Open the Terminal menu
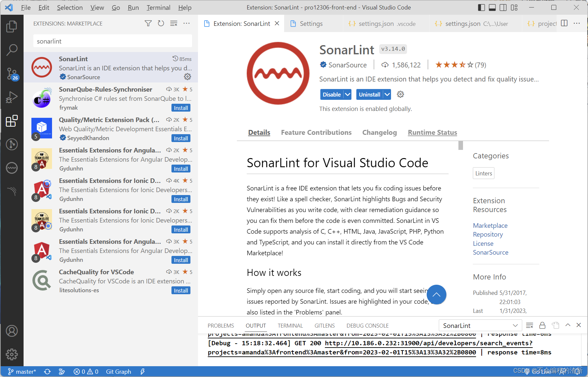Screen dimensions: 588x377 coord(158,8)
